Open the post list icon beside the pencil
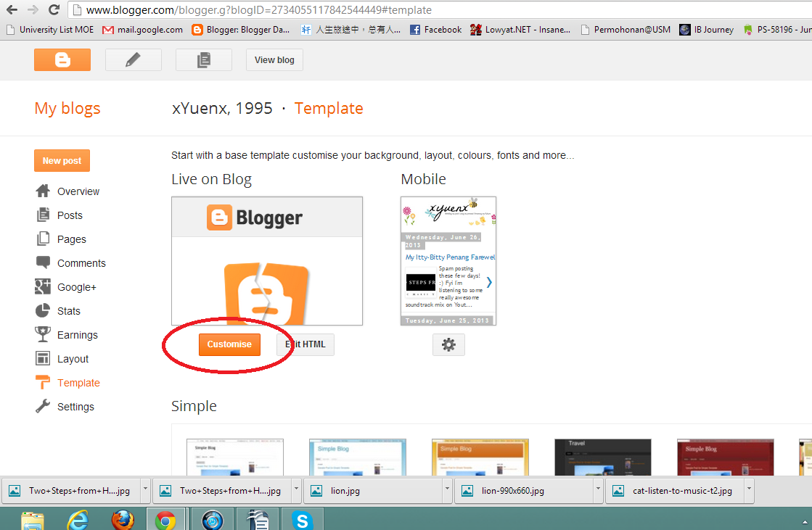The height and width of the screenshot is (530, 812). point(203,59)
